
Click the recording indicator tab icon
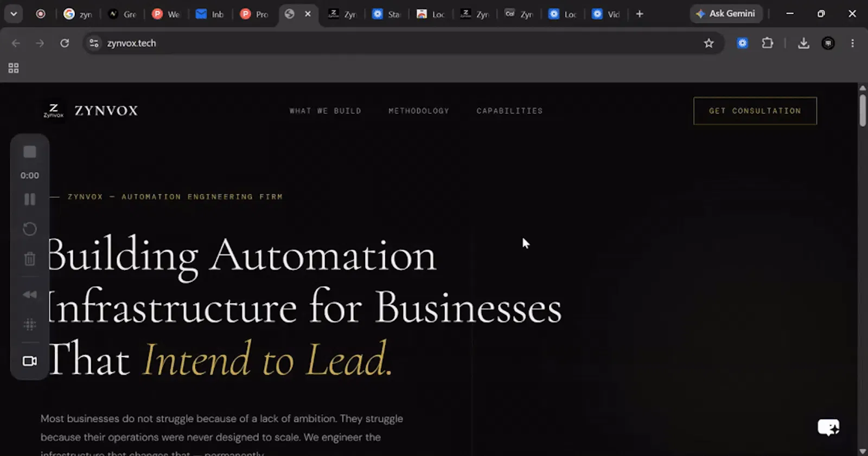41,14
